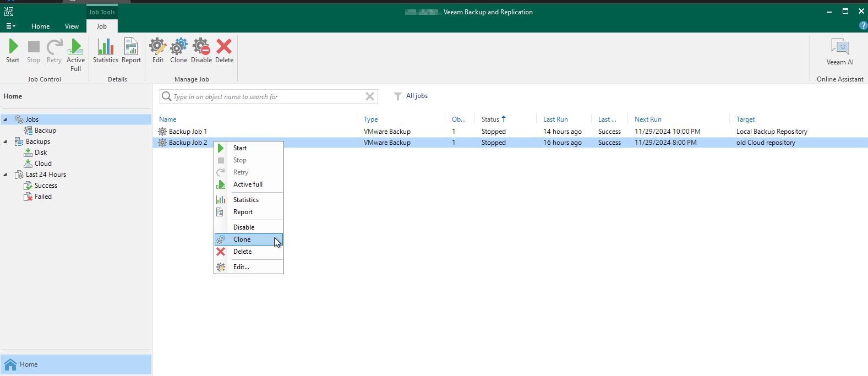Click the 14 hours ago cell

[x=563, y=132]
